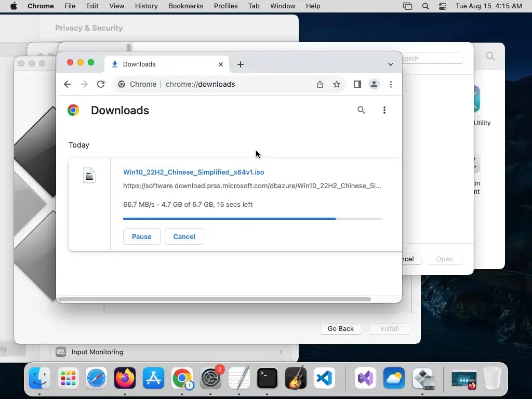Launch GarageBand from the Dock
This screenshot has height=399, width=532.
point(296,378)
